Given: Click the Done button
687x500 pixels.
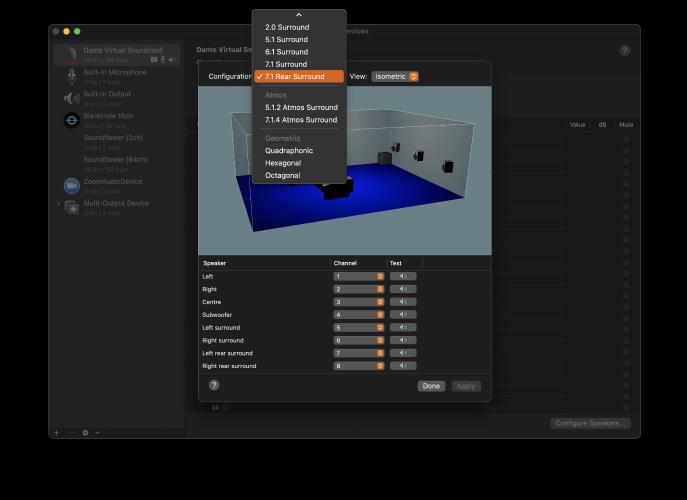Looking at the screenshot, I should tap(431, 386).
